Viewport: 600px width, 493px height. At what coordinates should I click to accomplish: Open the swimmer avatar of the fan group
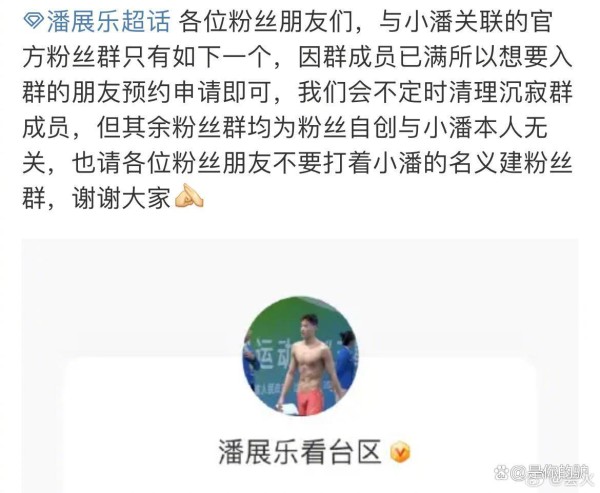(300, 355)
